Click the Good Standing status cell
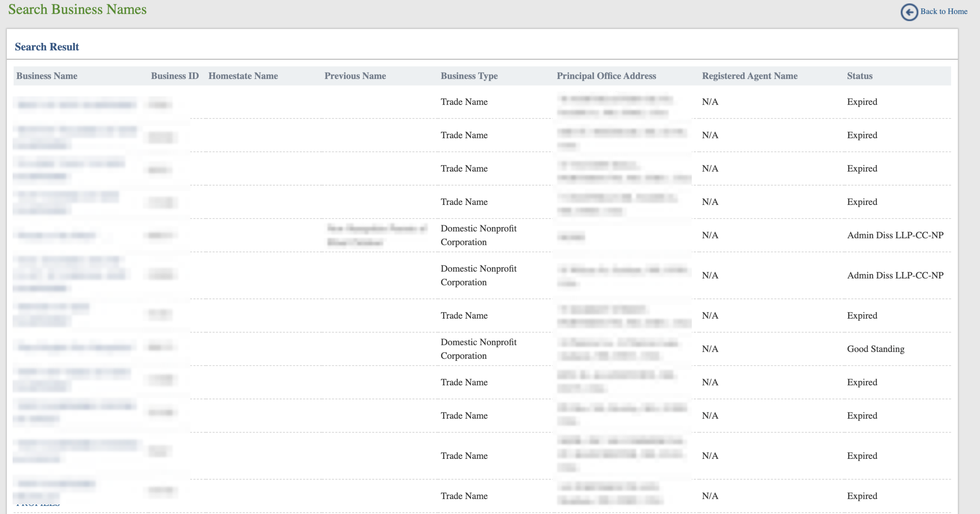980x514 pixels. 875,349
